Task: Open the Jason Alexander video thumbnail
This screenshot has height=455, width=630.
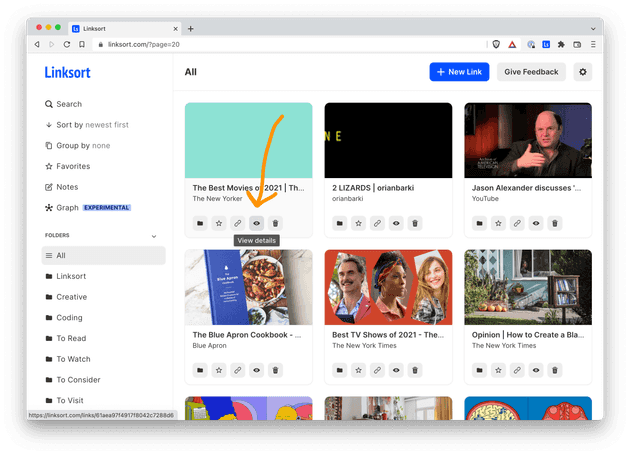Action: [528, 140]
